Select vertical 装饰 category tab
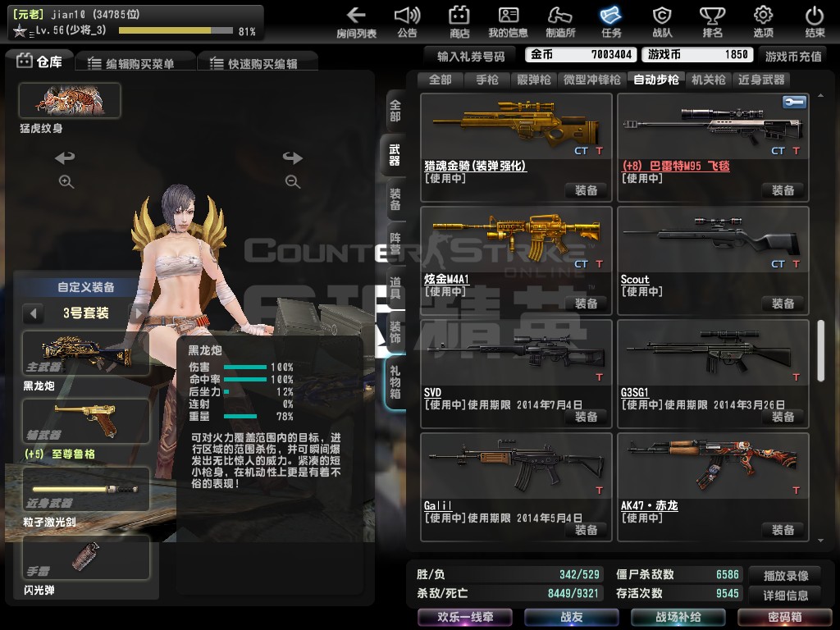This screenshot has width=840, height=630. pos(395,333)
